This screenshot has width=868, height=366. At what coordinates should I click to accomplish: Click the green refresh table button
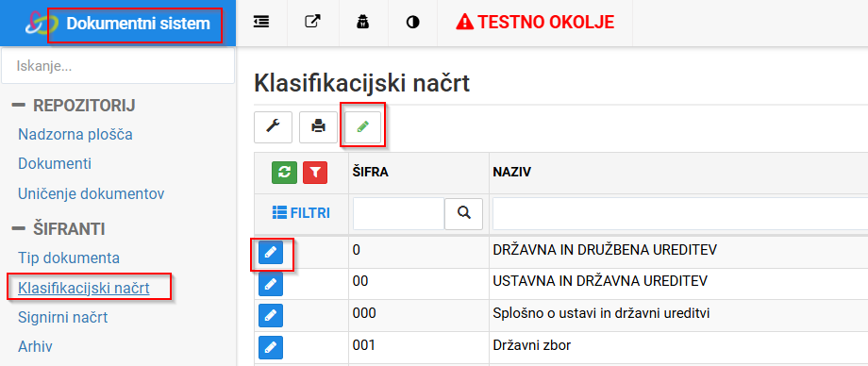coord(284,173)
